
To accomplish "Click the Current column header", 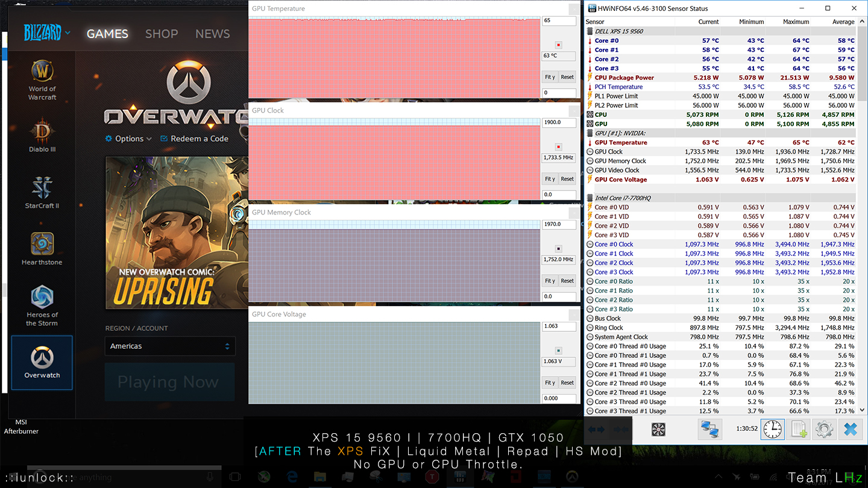I will point(697,22).
